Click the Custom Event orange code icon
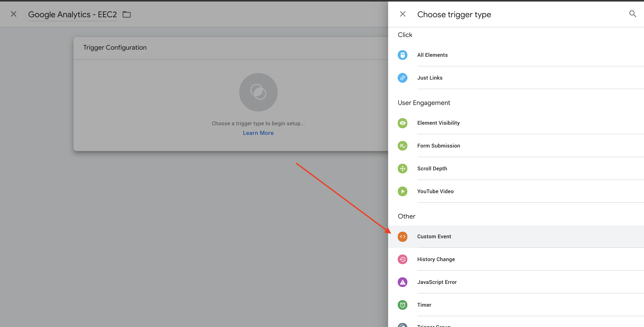644x327 pixels. [x=402, y=237]
